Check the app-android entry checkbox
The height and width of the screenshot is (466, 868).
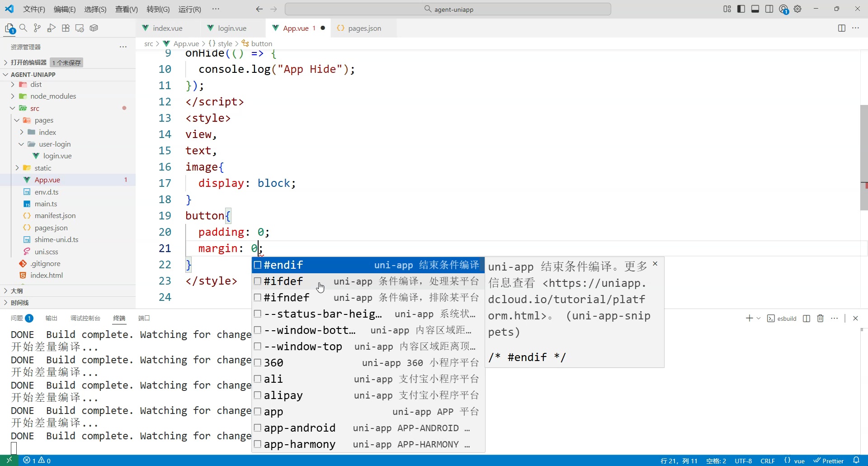point(258,428)
